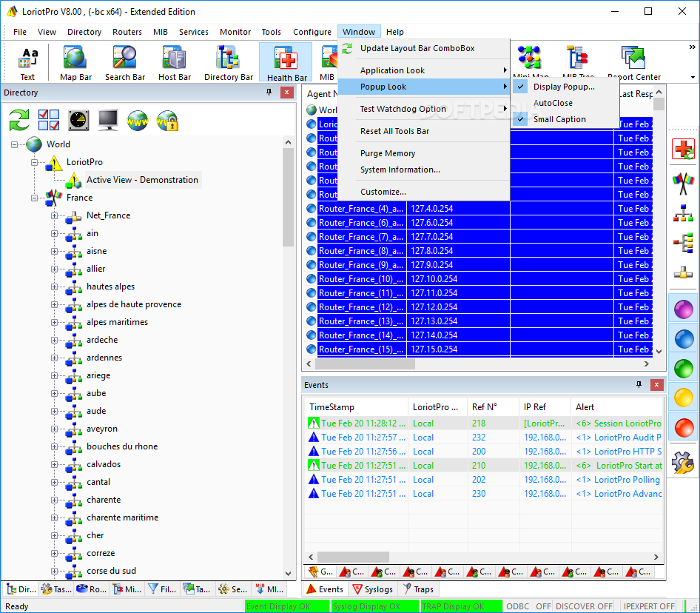Choose Purge Memory from Window menu
Image resolution: width=700 pixels, height=613 pixels.
point(424,153)
